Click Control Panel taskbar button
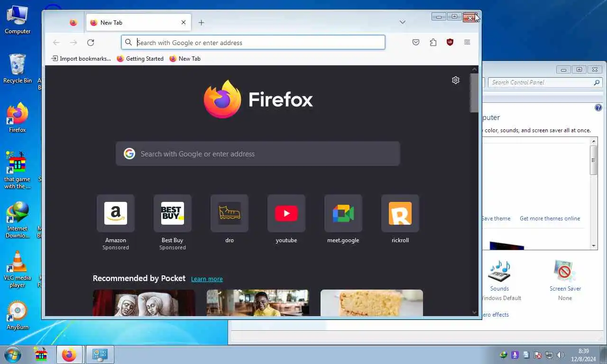Viewport: 607px width, 364px height. tap(100, 355)
